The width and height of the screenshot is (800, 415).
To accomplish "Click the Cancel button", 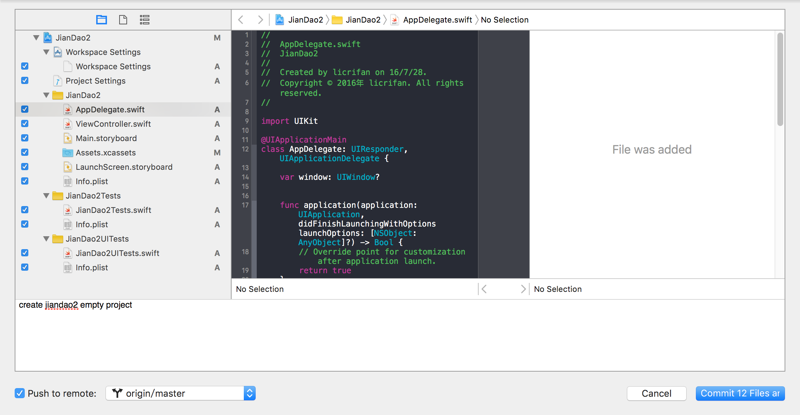I will 656,393.
